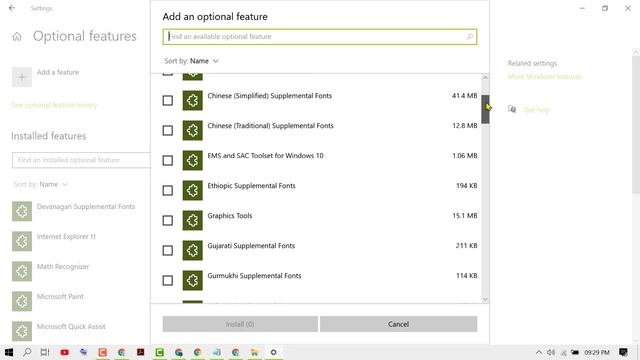
Task: Click the Gujarati Supplemental Fonts feature icon
Action: tap(193, 250)
